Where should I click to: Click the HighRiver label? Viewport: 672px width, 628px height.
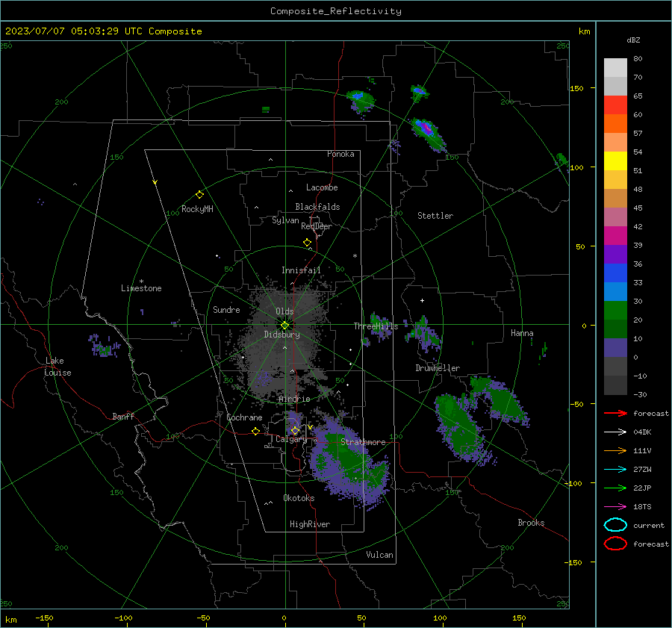click(310, 524)
